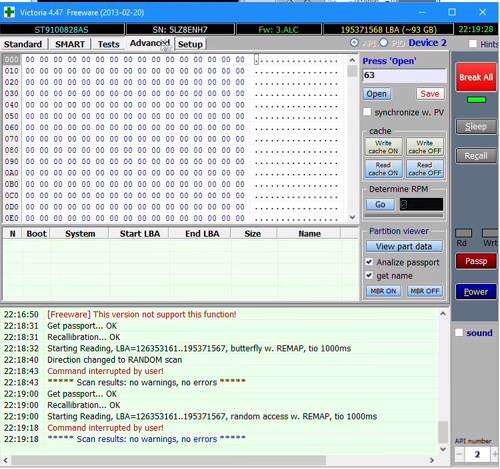Click the drive model ST9100828AS field
Image resolution: width=500 pixels, height=469 pixels.
pos(62,30)
